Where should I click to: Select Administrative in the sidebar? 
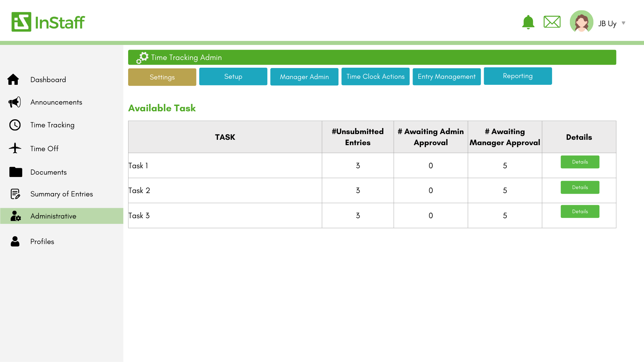62,216
